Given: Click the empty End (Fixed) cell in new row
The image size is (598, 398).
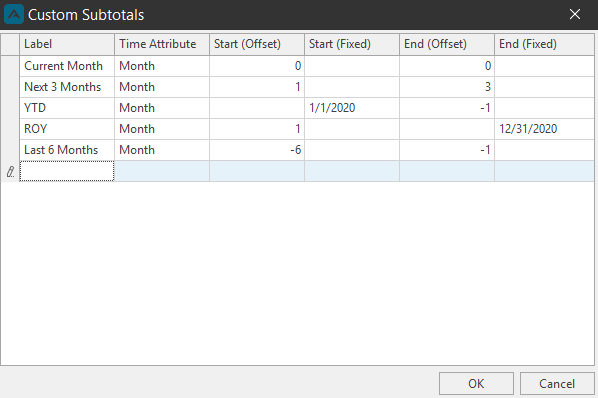Looking at the screenshot, I should (545, 171).
